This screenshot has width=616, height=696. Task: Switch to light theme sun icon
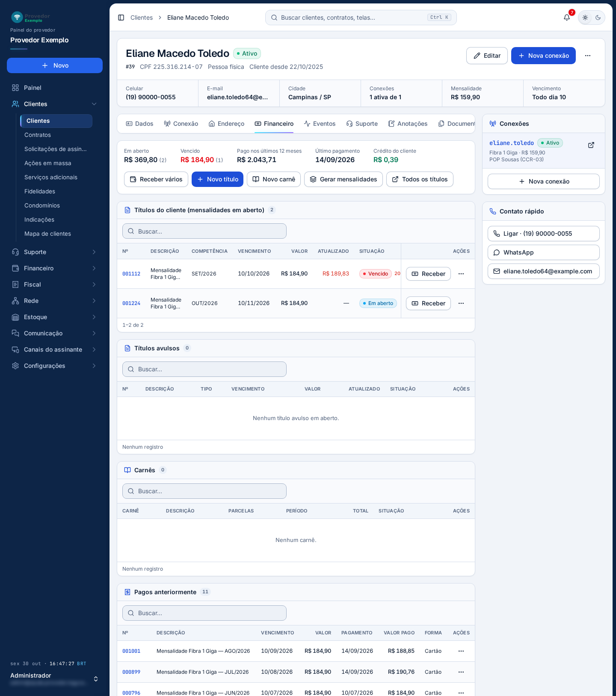pyautogui.click(x=585, y=18)
